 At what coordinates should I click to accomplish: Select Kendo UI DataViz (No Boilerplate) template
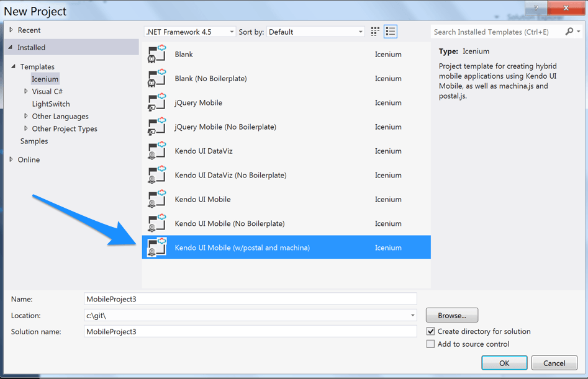(x=286, y=175)
